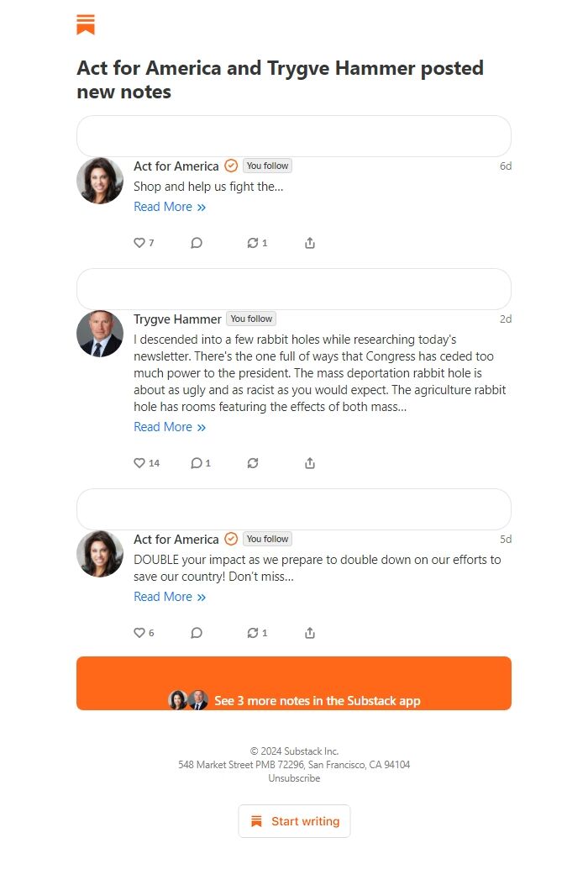This screenshot has width=588, height=880.
Task: Click the Substack bookmark logo at top
Action: (86, 24)
